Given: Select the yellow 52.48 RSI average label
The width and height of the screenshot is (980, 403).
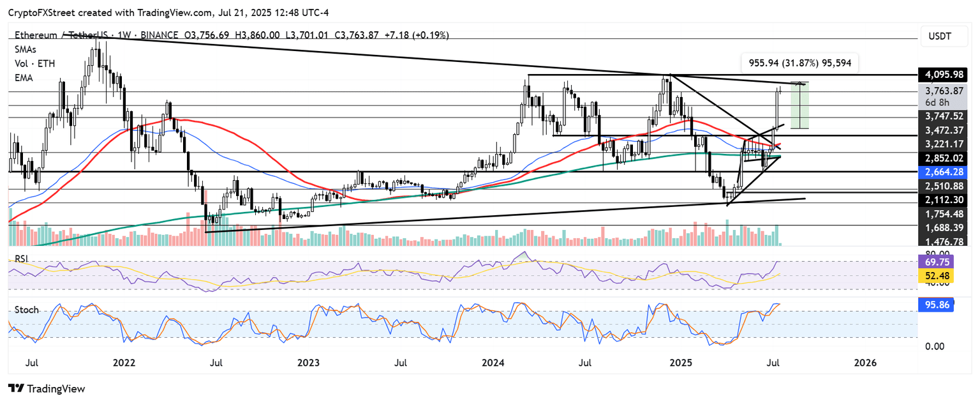Looking at the screenshot, I should [x=938, y=276].
